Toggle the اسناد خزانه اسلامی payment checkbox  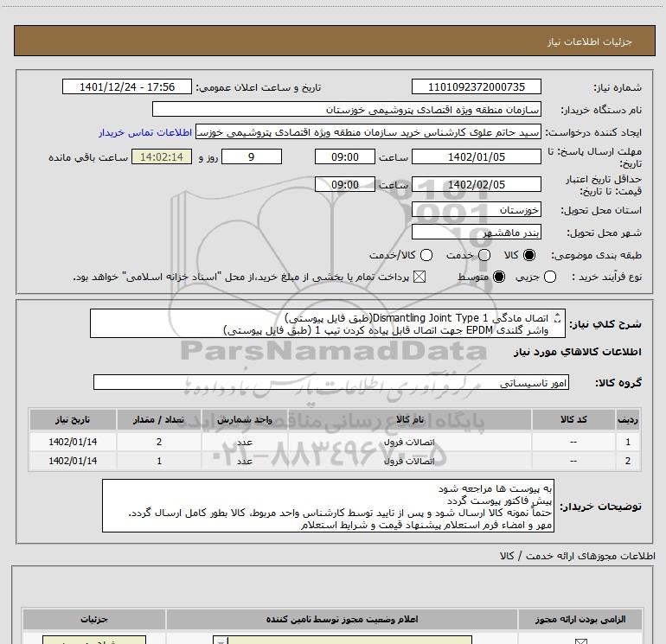[x=419, y=277]
